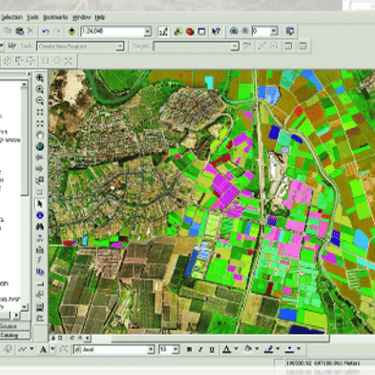Select the Select Elements arrow tool
This screenshot has height=375, width=375.
coord(40,204)
